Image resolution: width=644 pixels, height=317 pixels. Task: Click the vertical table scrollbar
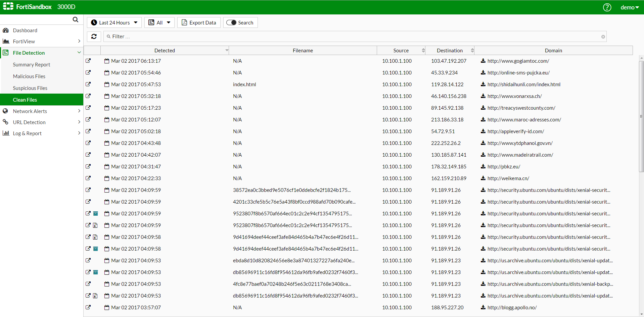coord(641,116)
